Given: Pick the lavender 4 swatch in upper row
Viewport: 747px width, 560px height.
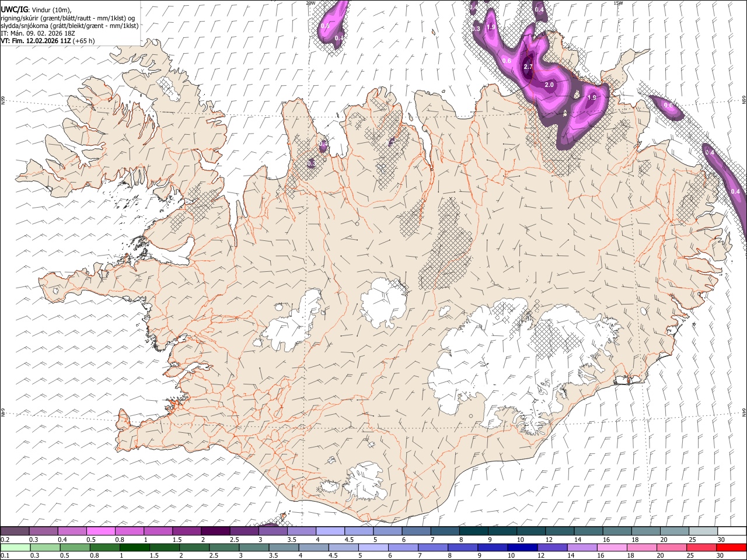Looking at the screenshot, I should 330,531.
